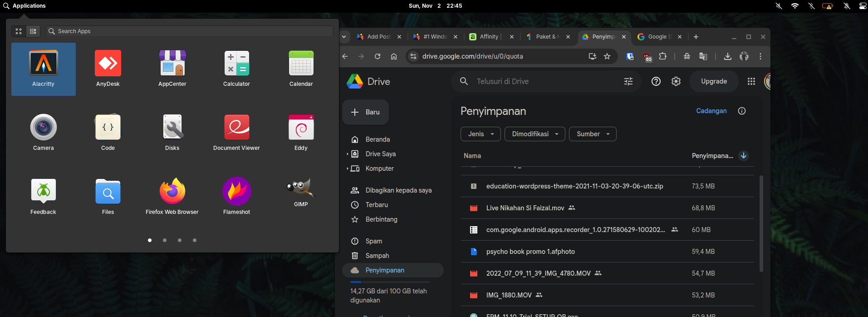
Task: Toggle sort direction arrow for Penyimpanan column
Action: coord(744,156)
